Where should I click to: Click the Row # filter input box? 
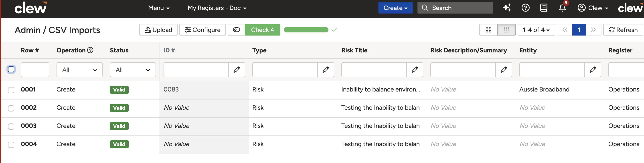[35, 70]
